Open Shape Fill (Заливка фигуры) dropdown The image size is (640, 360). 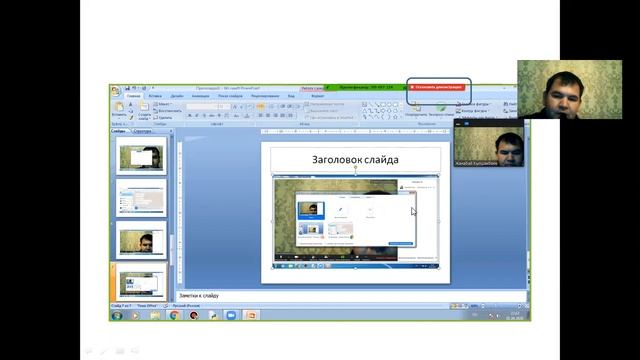coord(473,104)
